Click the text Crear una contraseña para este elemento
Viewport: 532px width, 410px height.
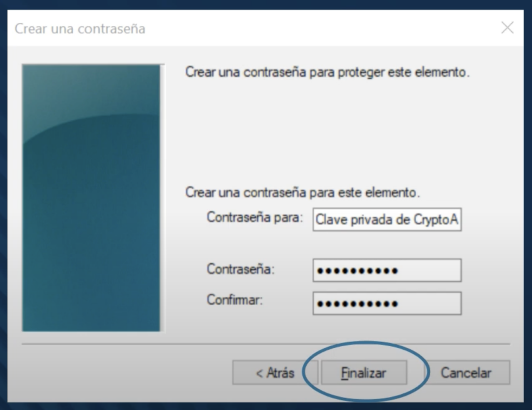pos(303,193)
